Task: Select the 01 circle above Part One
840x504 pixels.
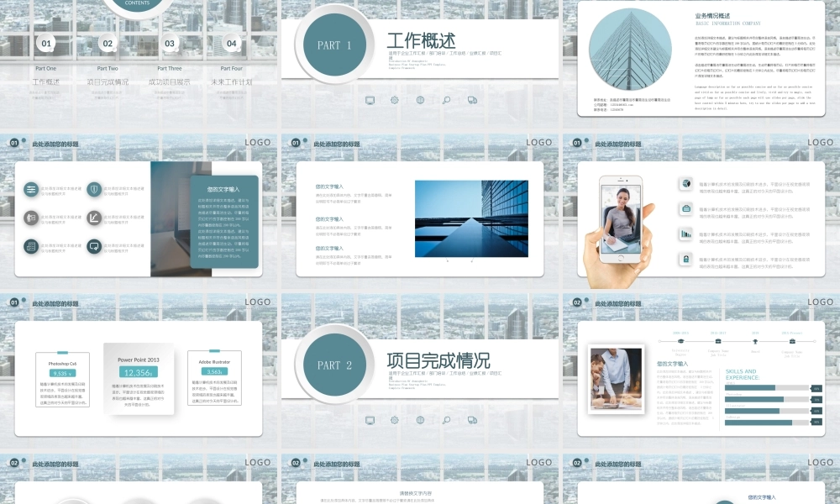Action: (46, 44)
